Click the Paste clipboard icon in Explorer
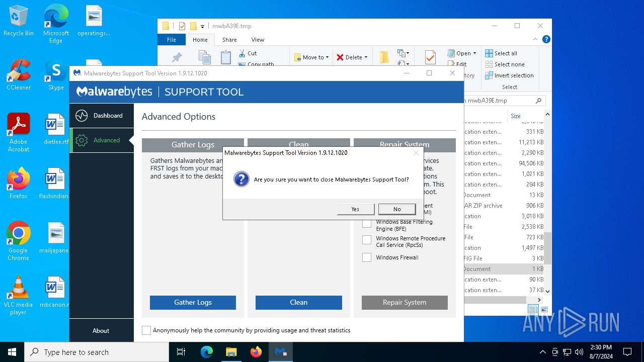 tap(226, 57)
